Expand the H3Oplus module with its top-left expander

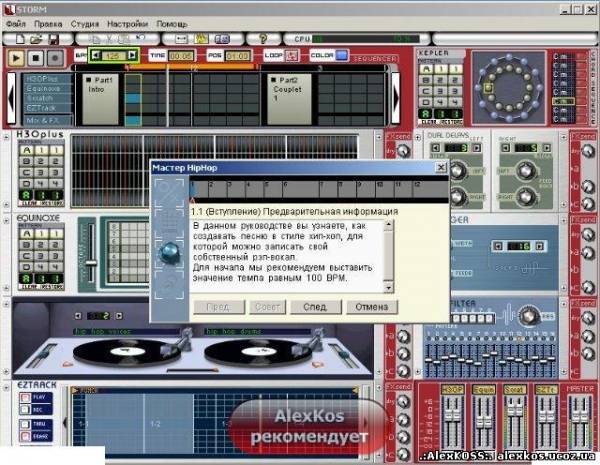(x=6, y=136)
